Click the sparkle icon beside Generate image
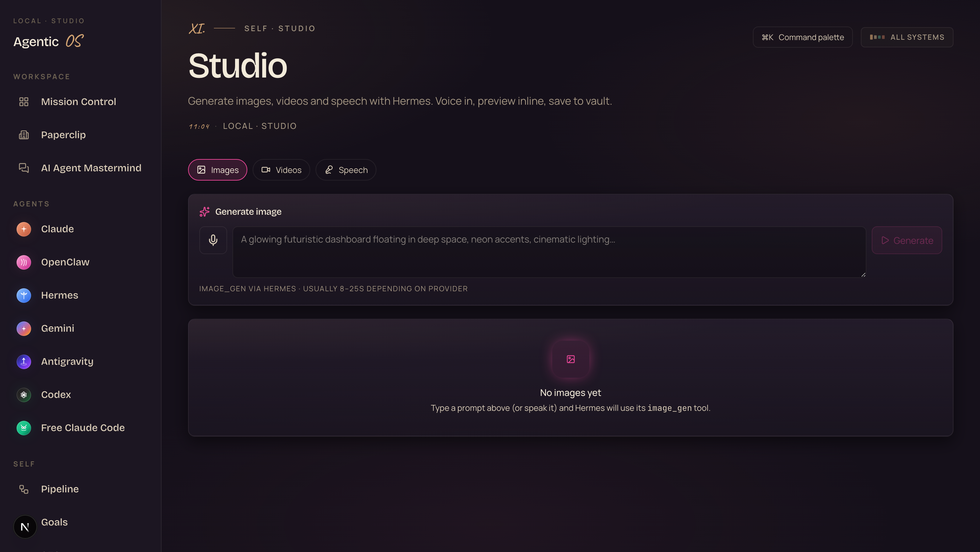The image size is (980, 552). [205, 212]
